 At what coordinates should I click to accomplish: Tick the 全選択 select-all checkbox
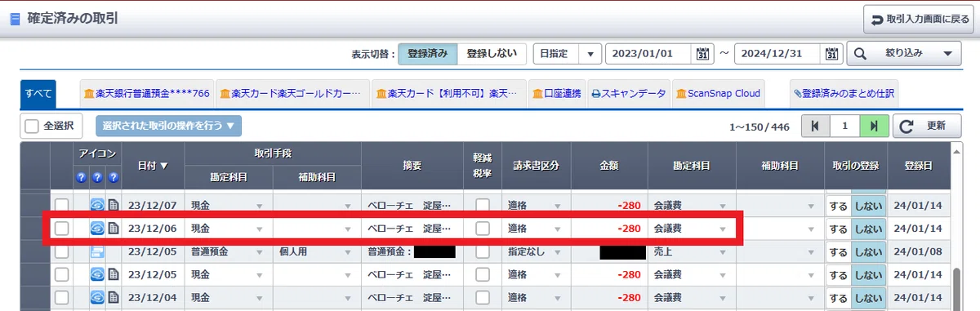click(32, 126)
